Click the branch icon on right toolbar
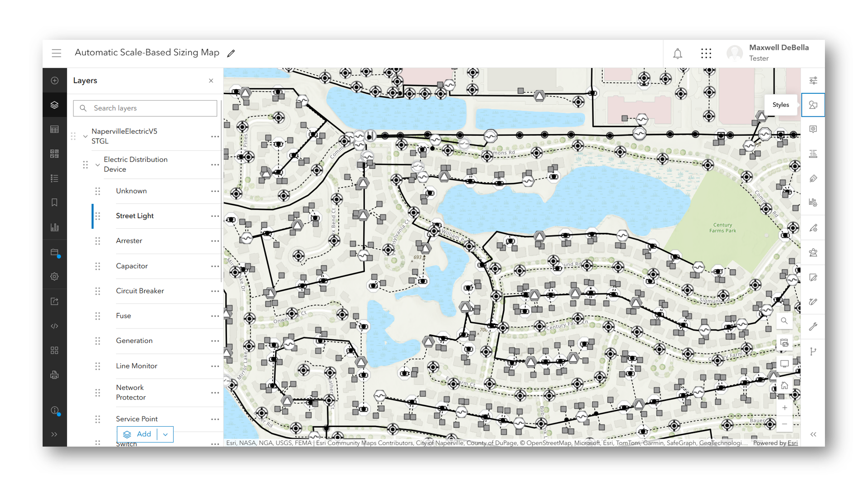Viewport: 868px width, 486px height. [813, 351]
